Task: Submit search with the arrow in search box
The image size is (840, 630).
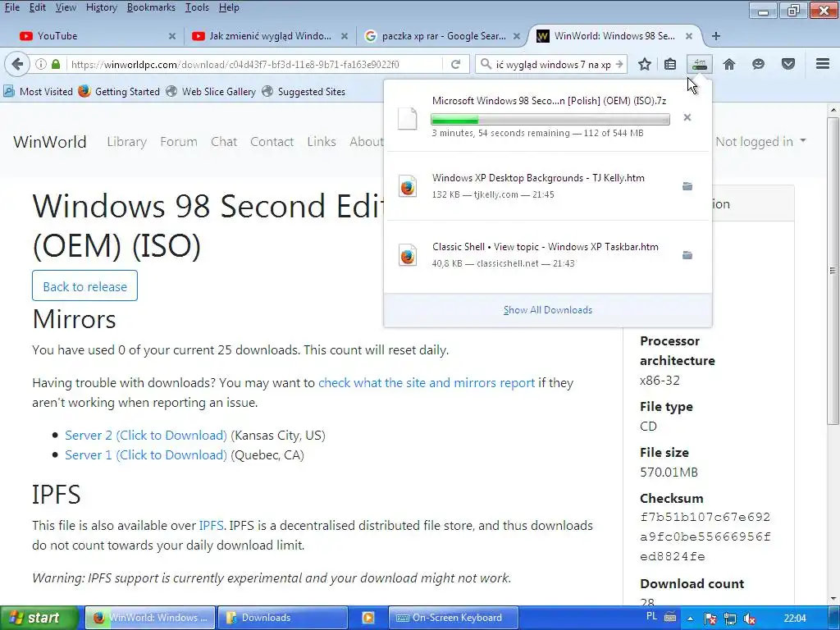Action: pyautogui.click(x=619, y=64)
